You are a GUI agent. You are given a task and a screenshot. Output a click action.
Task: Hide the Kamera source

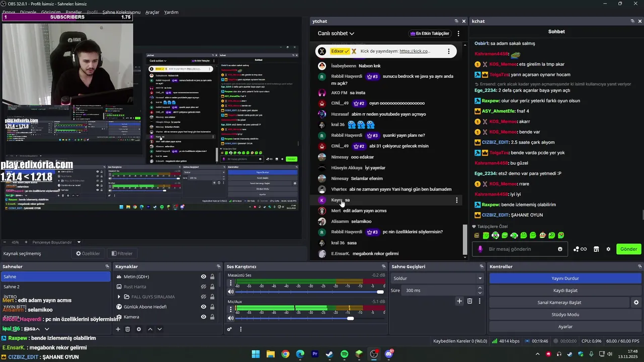pos(204,317)
